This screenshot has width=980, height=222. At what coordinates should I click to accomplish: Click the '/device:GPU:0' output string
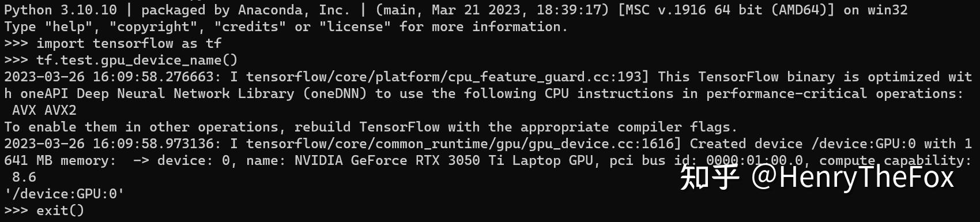pos(64,194)
